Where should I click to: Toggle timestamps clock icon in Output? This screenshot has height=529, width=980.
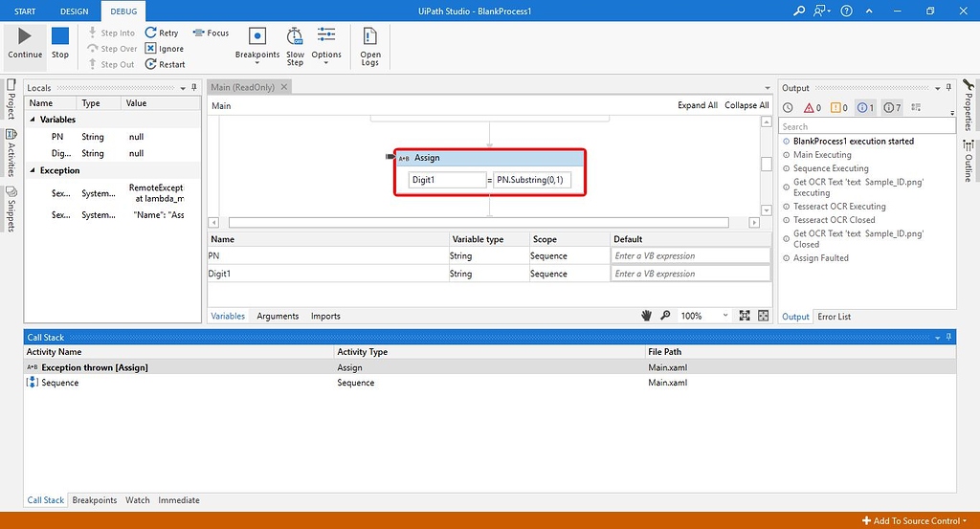(x=788, y=107)
